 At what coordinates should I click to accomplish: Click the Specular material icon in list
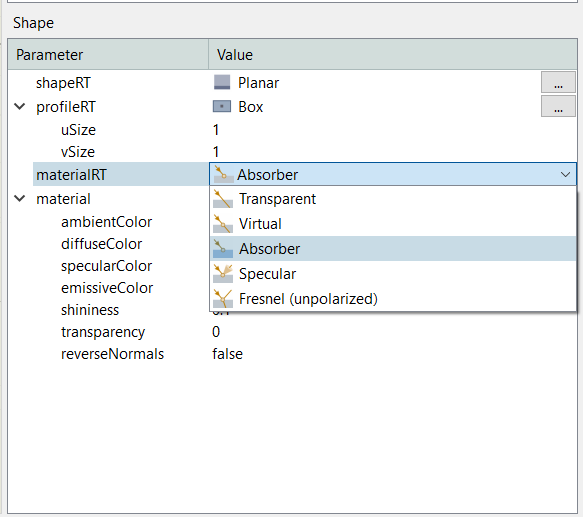(223, 274)
